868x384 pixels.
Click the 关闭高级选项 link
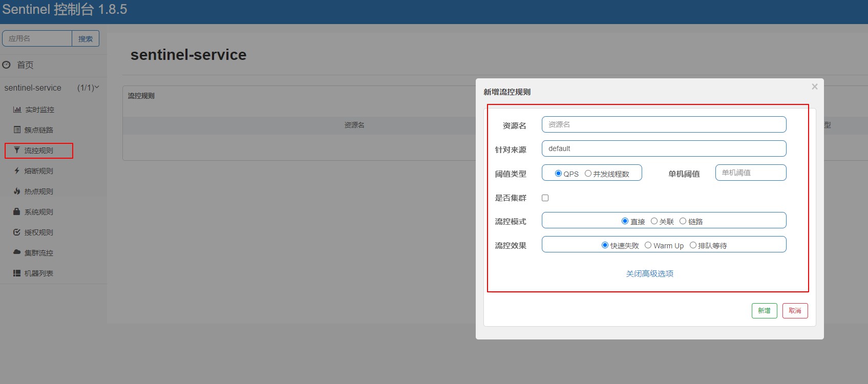(649, 274)
